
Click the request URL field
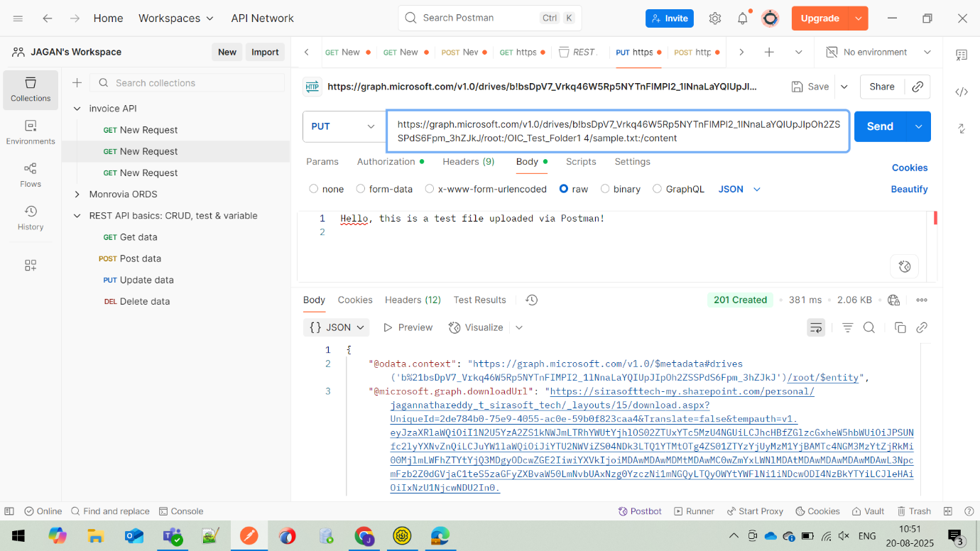pos(618,131)
